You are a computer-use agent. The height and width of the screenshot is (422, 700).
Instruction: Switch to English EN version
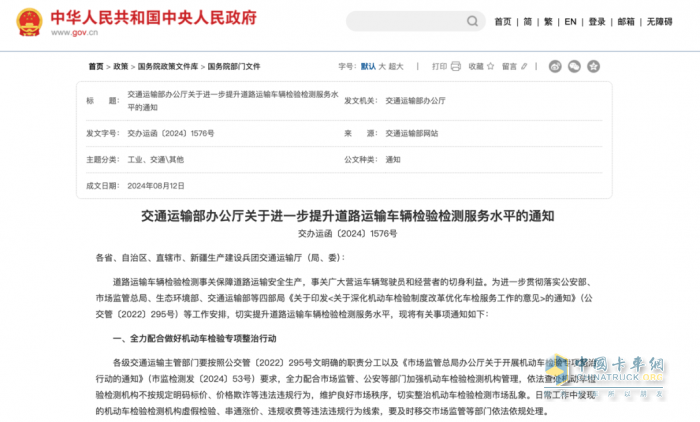point(570,21)
